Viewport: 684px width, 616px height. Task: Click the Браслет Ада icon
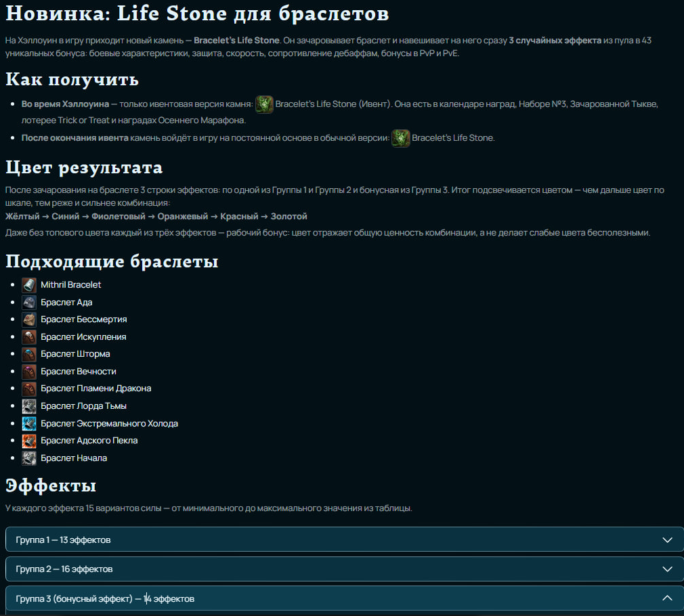point(29,303)
